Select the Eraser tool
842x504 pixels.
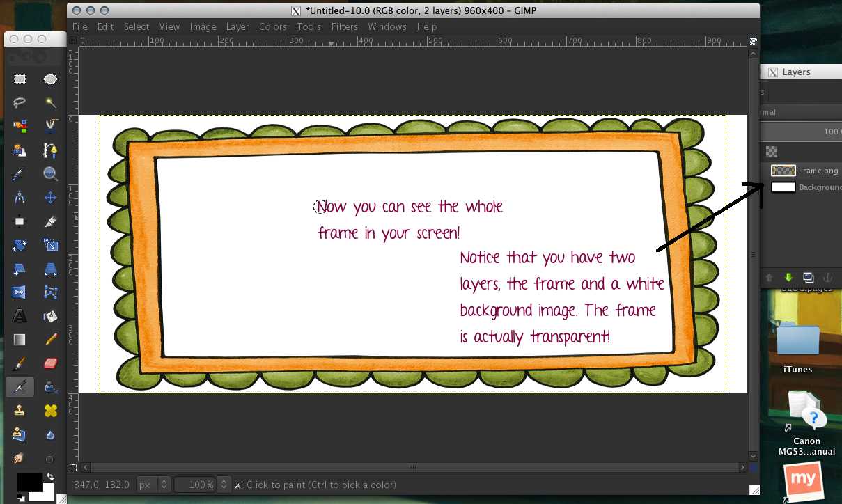click(50, 363)
